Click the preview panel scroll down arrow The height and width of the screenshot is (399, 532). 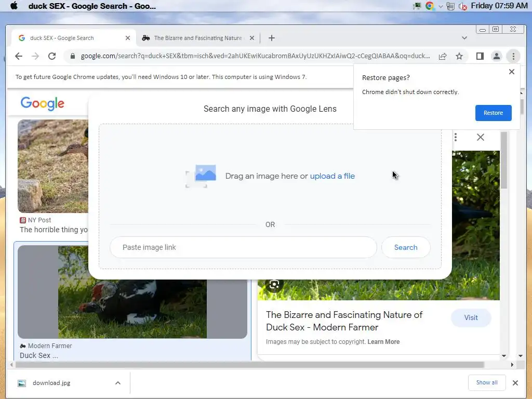504,355
